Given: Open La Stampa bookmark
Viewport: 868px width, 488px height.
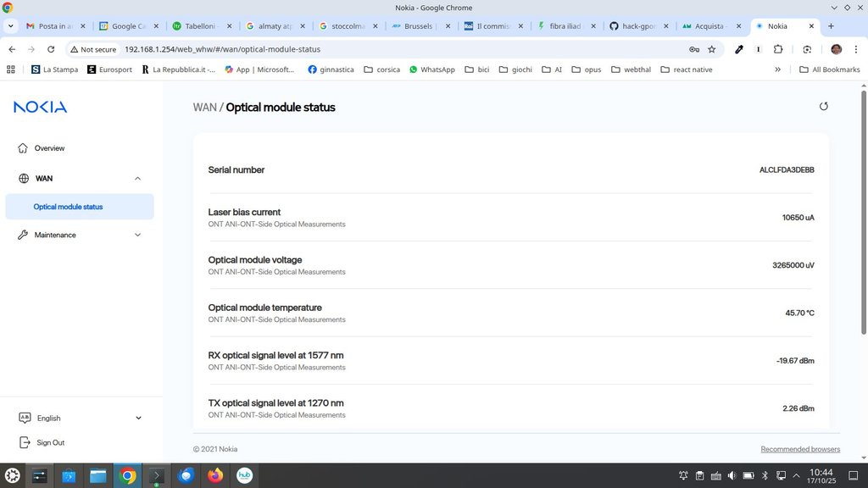Looking at the screenshot, I should tap(55, 69).
